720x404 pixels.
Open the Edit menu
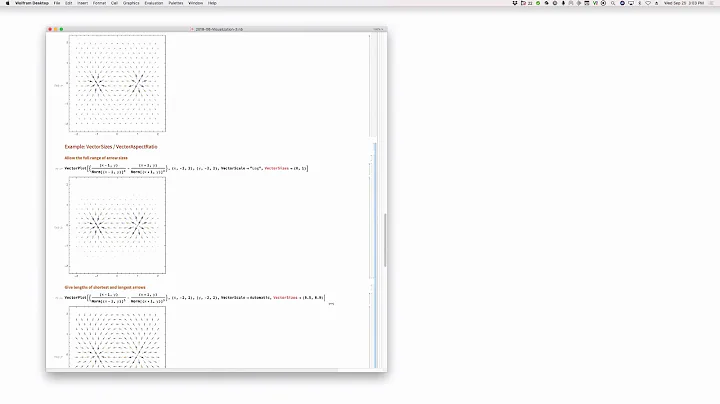coord(68,3)
